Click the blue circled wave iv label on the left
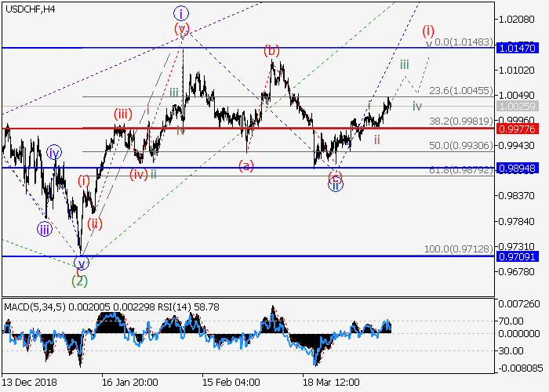 pos(53,152)
